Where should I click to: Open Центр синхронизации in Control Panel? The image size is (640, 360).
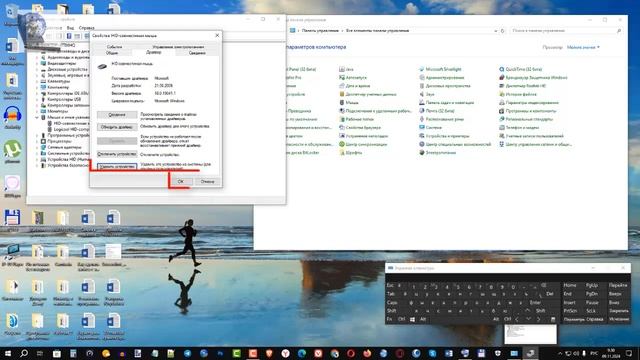click(x=363, y=144)
